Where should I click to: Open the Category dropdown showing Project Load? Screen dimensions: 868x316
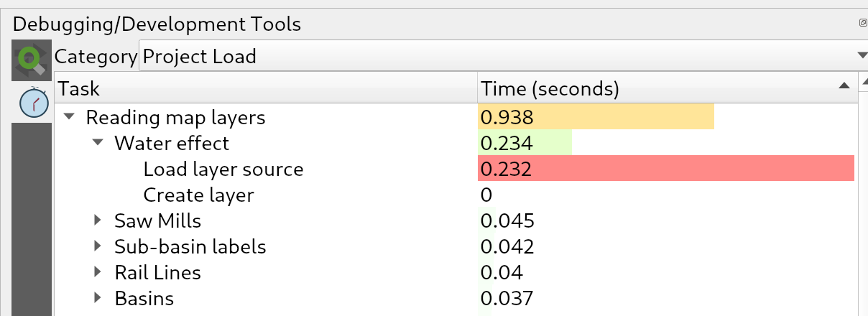(503, 56)
